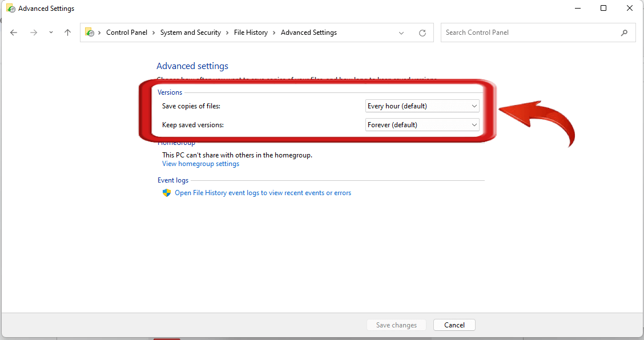The width and height of the screenshot is (644, 340).
Task: Open View homegroup settings
Action: click(200, 164)
